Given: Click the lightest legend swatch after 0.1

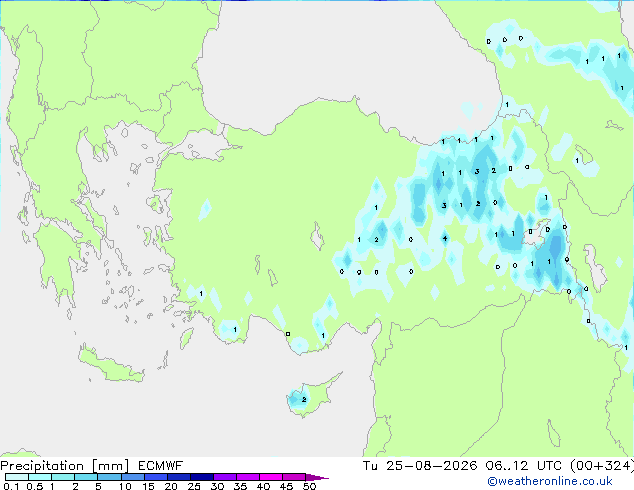Looking at the screenshot, I should [x=17, y=477].
